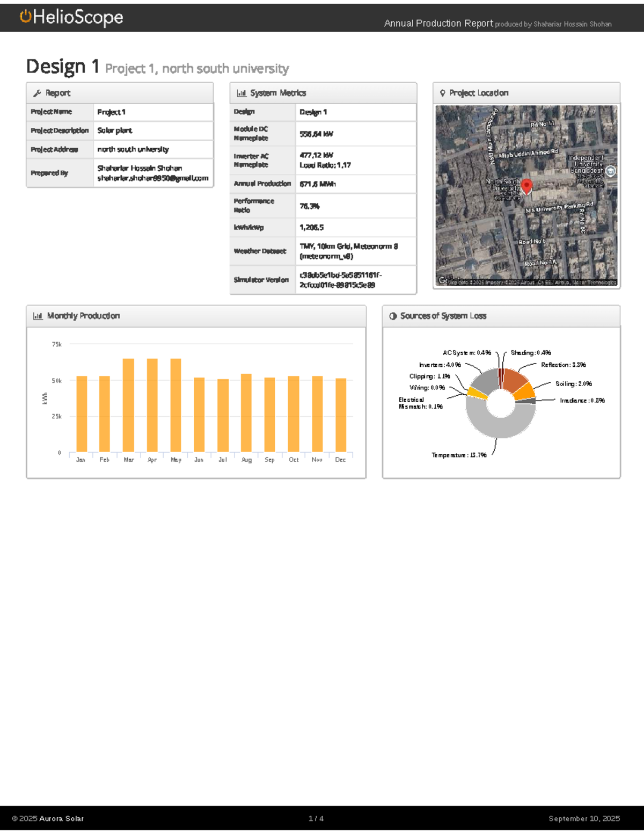The width and height of the screenshot is (644, 834).
Task: Click the Annual Production Report header text
Action: tap(438, 23)
